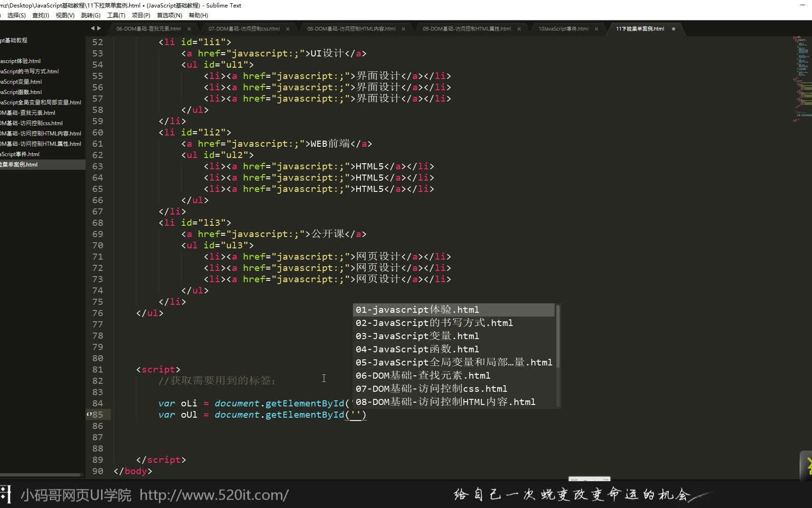
Task: Open DOM基础-访问控制HTML内容.html in the sidebar
Action: click(x=40, y=134)
